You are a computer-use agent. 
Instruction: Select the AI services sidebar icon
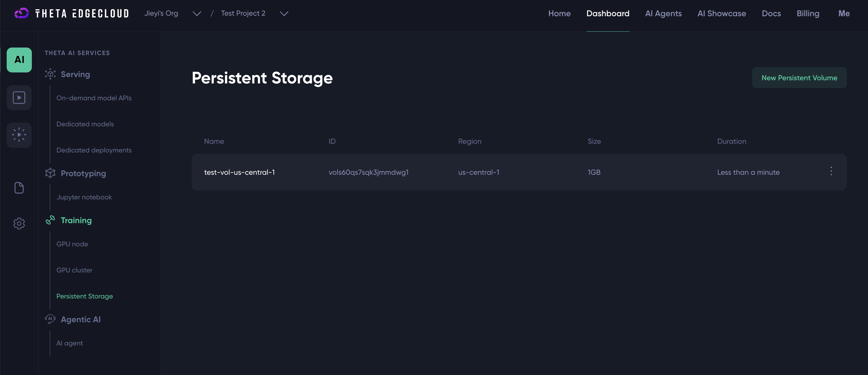pyautogui.click(x=19, y=60)
